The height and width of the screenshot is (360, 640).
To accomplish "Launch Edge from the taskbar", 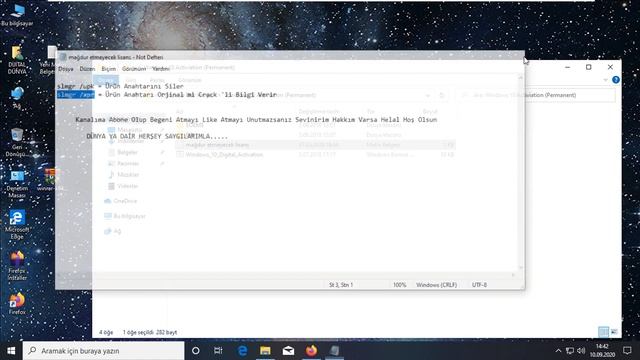I will (x=242, y=351).
